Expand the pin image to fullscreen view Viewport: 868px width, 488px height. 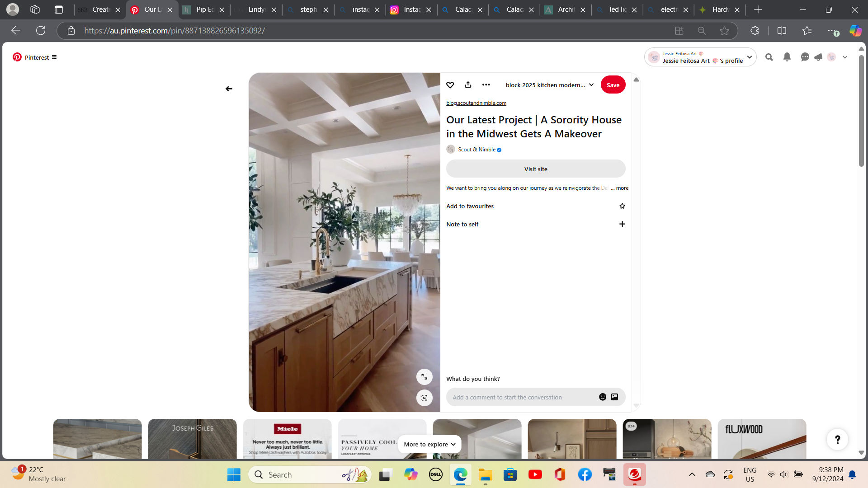pos(424,377)
